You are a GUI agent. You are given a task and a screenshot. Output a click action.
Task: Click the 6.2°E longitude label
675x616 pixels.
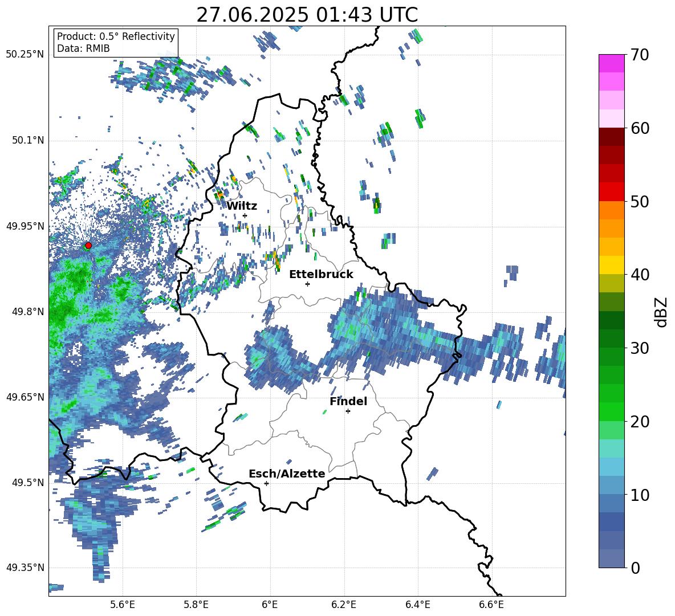(x=344, y=605)
